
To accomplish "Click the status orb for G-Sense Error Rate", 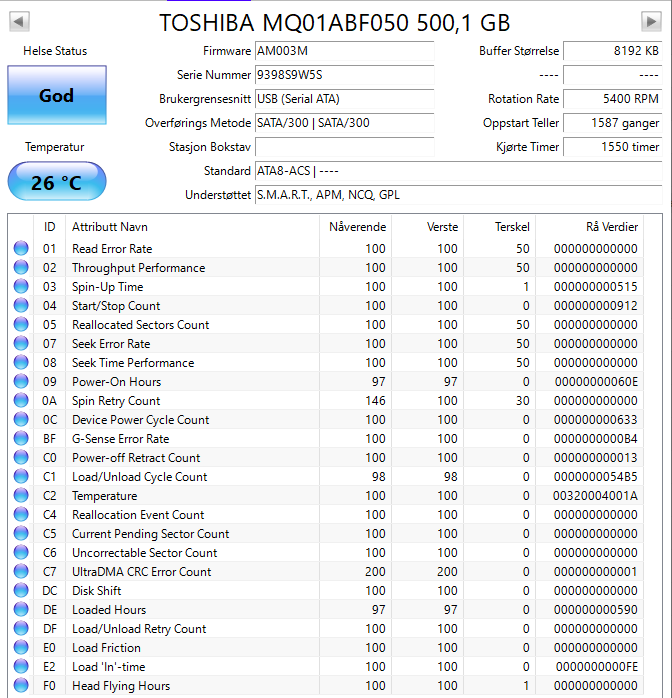I will click(21, 439).
